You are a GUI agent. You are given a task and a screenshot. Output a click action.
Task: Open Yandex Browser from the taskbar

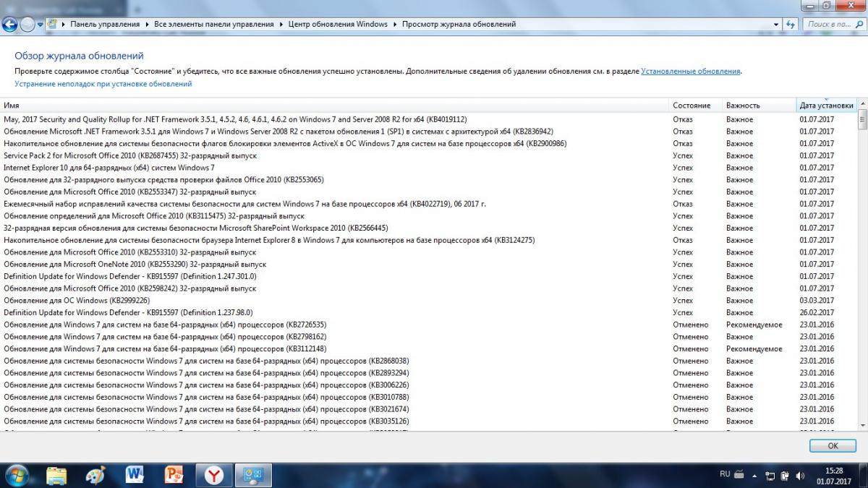point(213,474)
